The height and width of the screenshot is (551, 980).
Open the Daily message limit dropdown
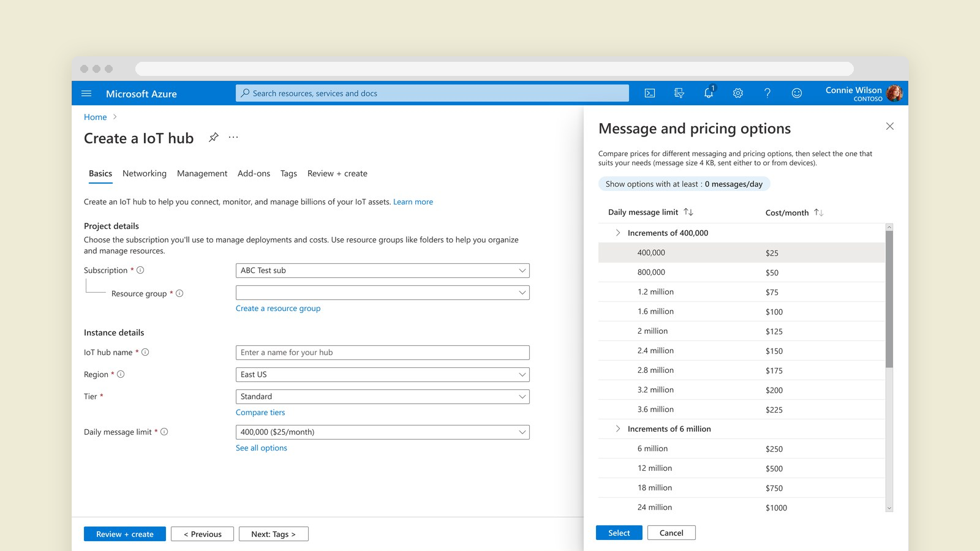[x=383, y=432]
